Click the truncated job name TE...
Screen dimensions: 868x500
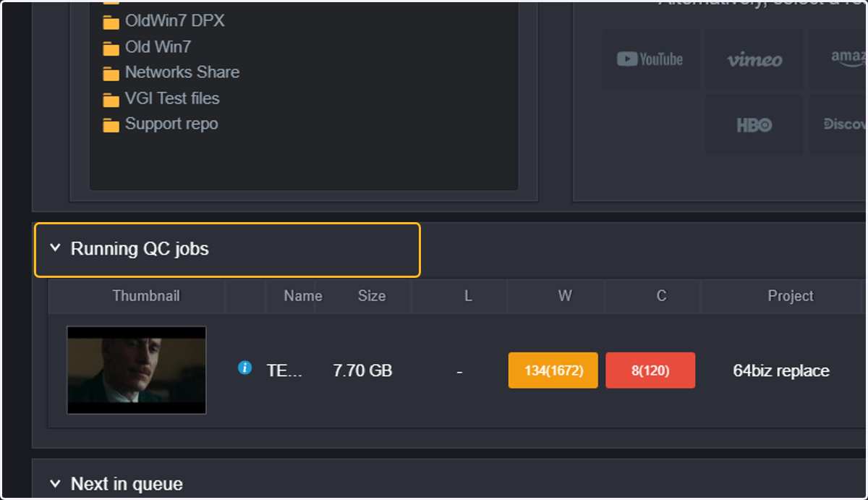point(284,370)
